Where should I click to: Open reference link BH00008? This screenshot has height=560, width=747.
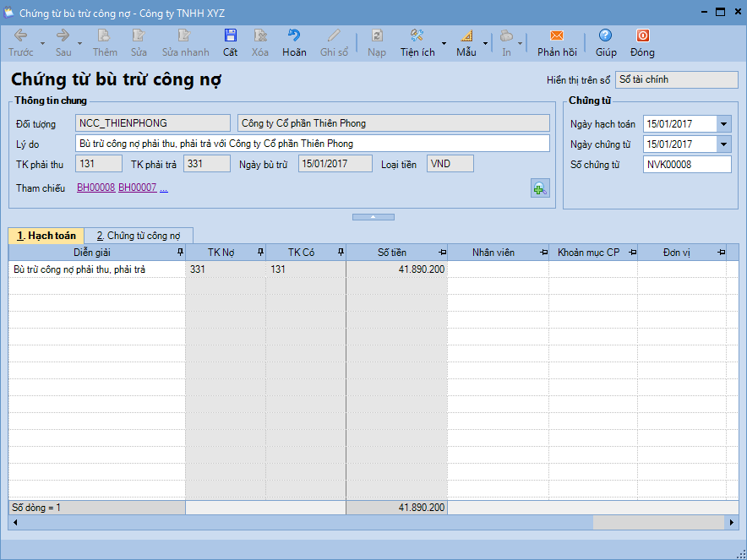[95, 188]
